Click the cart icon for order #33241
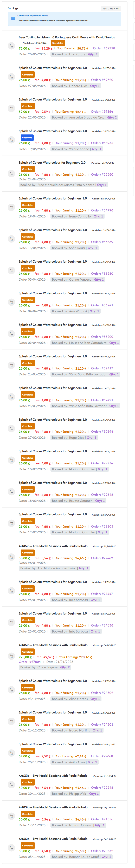Viewport: 135px width, 868px height. (11, 302)
